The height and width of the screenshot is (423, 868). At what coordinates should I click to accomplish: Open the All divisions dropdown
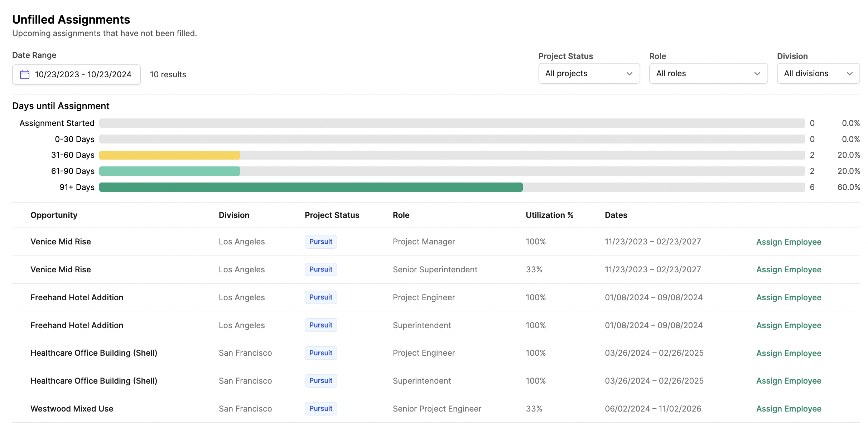pyautogui.click(x=818, y=73)
